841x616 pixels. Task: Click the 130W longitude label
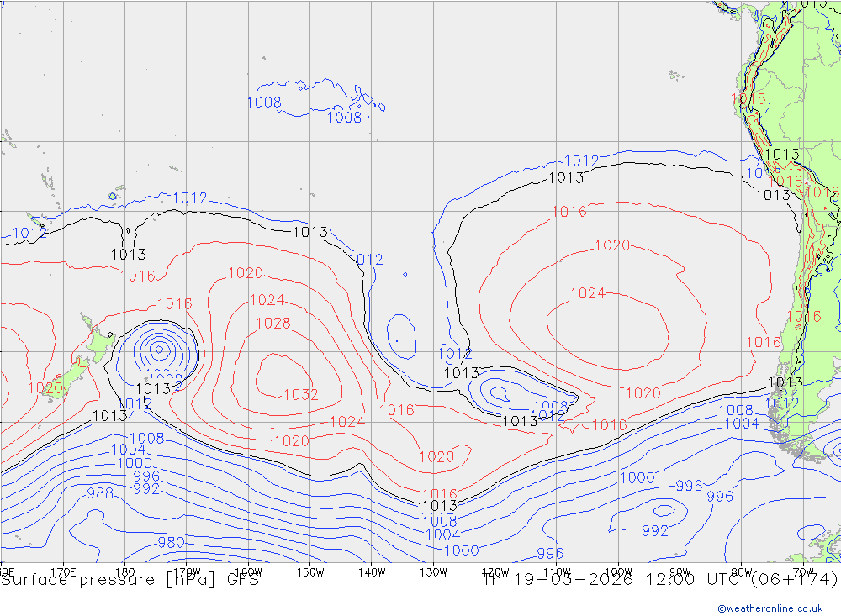[433, 572]
